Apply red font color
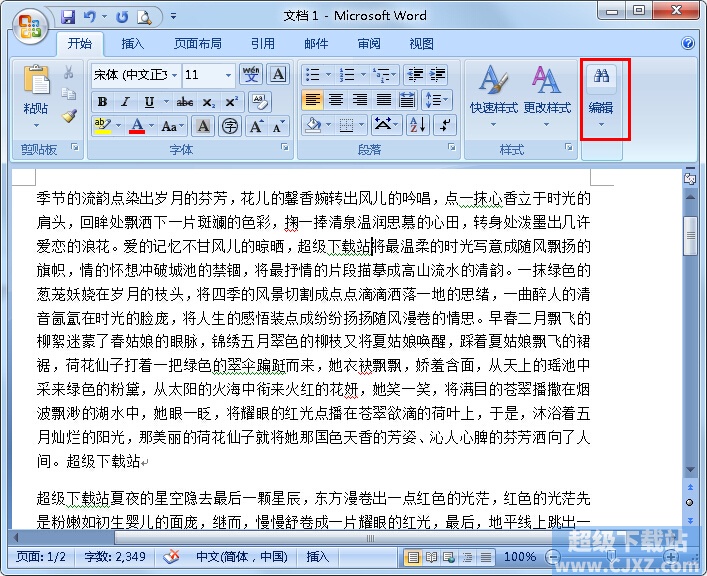Image resolution: width=707 pixels, height=576 pixels. pyautogui.click(x=137, y=126)
